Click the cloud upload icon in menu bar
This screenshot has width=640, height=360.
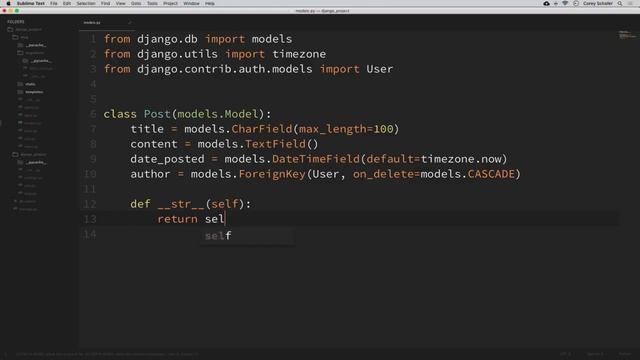click(x=546, y=3)
